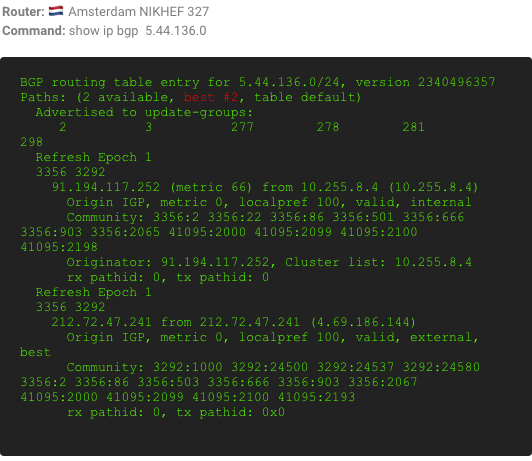532x461 pixels.
Task: Click community value 3356:2065
Action: pos(125,232)
